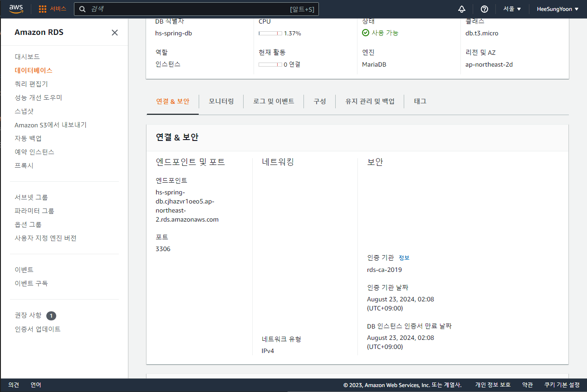The height and width of the screenshot is (392, 587).
Task: Switch to the 구성 tab
Action: click(x=320, y=102)
